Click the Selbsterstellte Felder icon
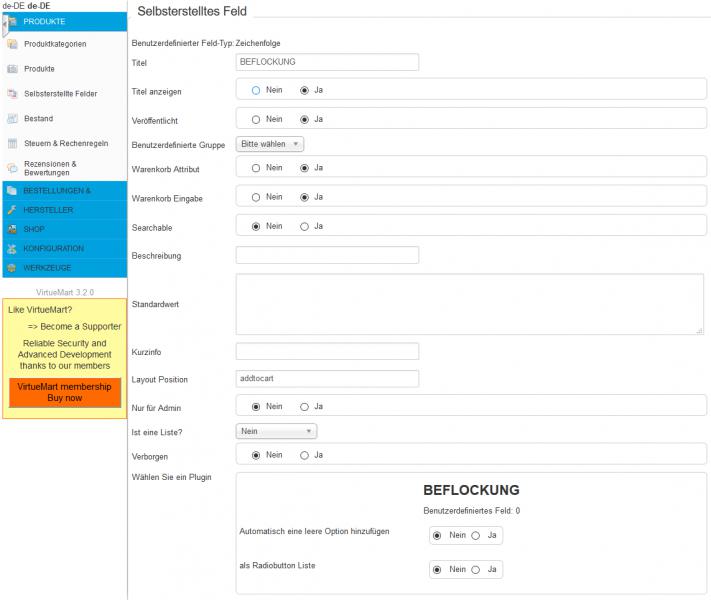 click(12, 94)
